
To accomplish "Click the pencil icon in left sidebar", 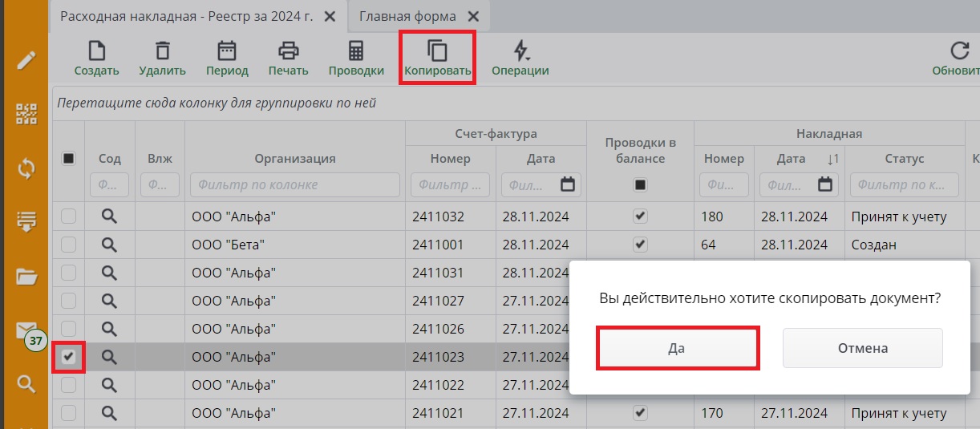I will click(x=26, y=60).
